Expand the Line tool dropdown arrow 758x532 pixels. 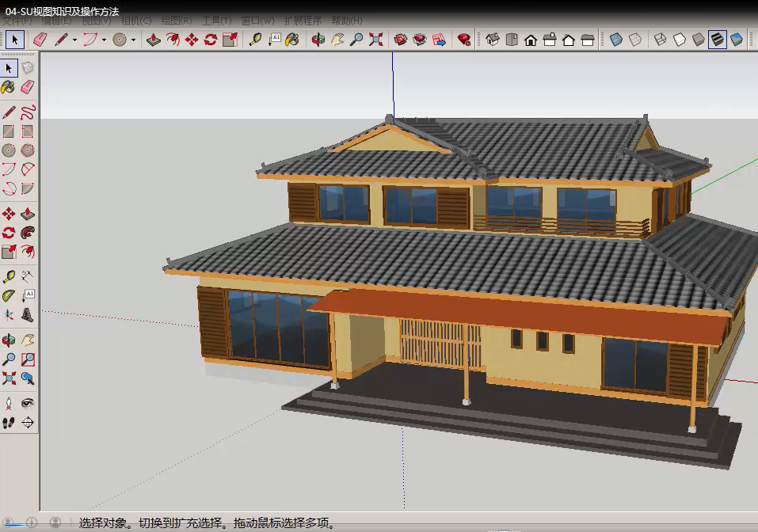(x=74, y=40)
